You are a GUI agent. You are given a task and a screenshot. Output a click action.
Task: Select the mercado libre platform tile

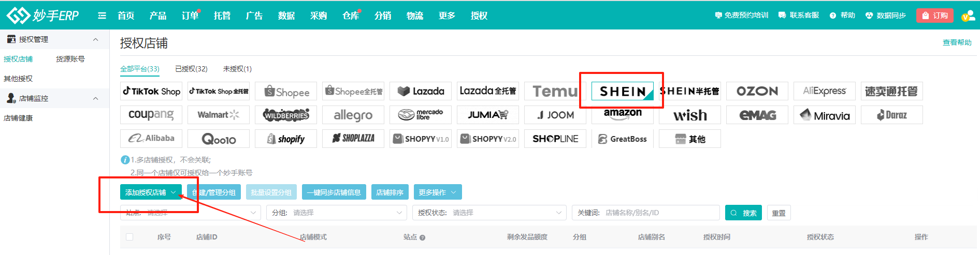421,115
